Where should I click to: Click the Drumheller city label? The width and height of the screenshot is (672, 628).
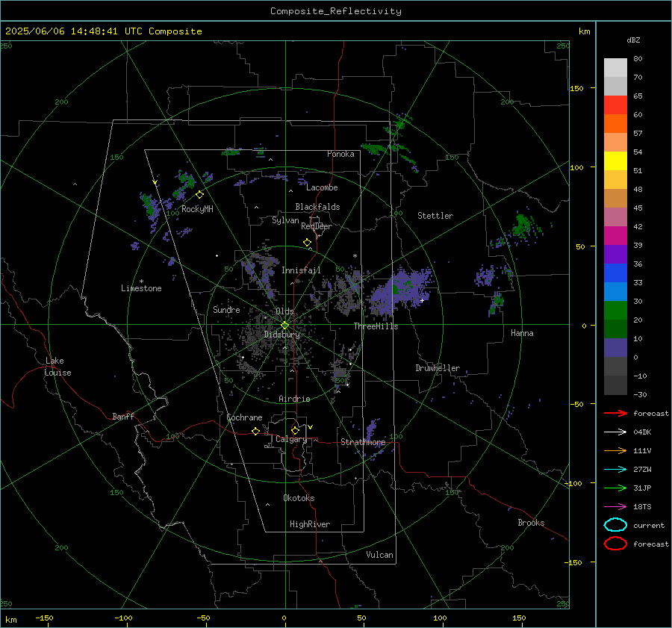pos(438,368)
